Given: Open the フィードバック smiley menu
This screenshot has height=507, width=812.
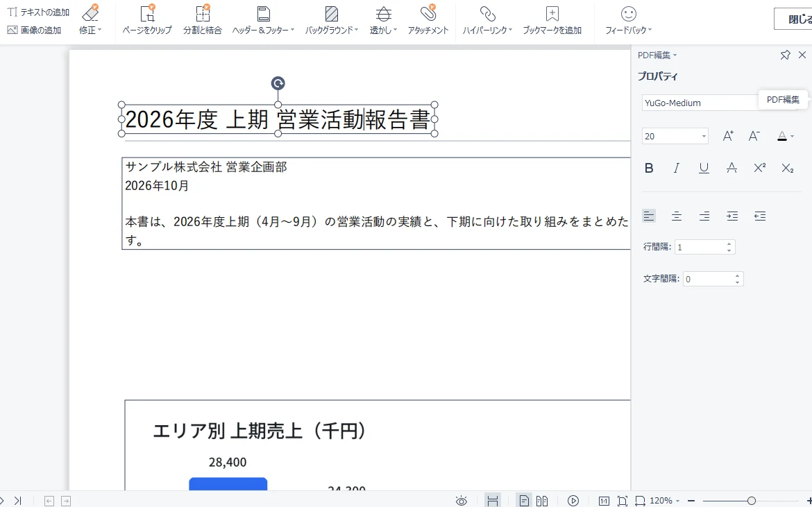Looking at the screenshot, I should click(629, 19).
